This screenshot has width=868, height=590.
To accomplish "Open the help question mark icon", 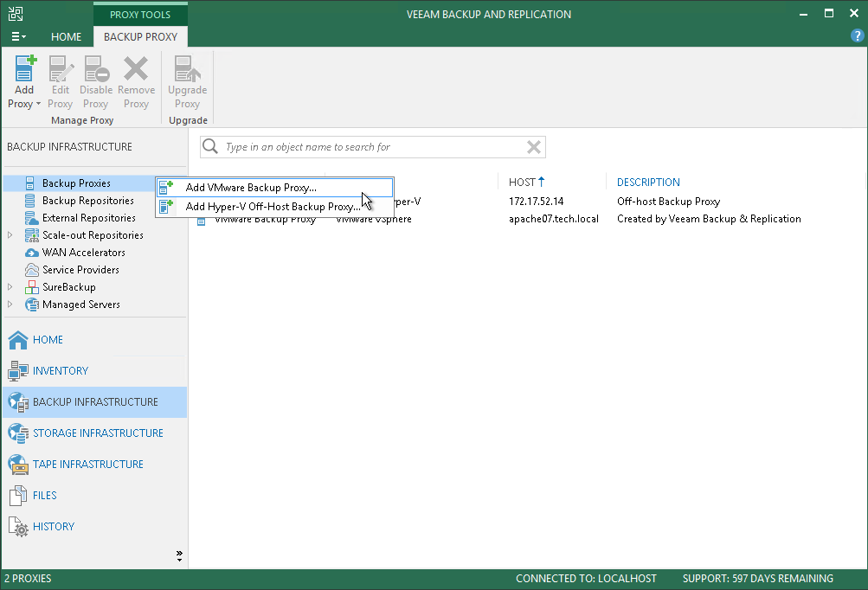I will tap(857, 36).
